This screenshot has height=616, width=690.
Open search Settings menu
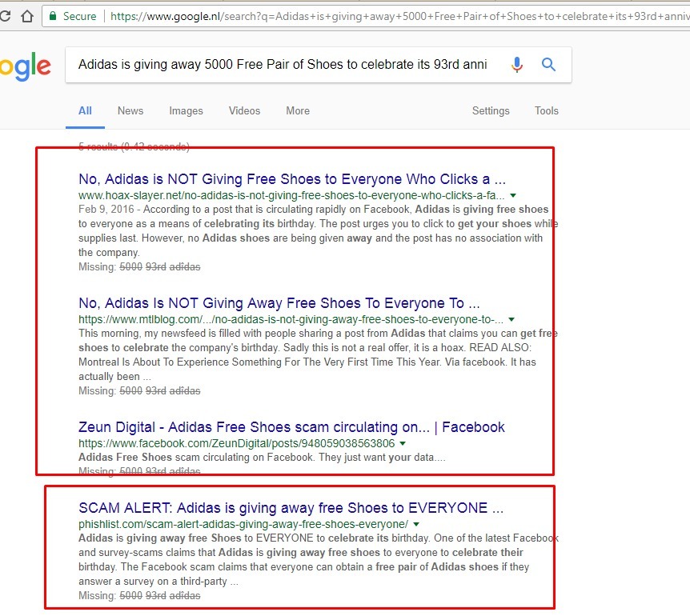(491, 111)
